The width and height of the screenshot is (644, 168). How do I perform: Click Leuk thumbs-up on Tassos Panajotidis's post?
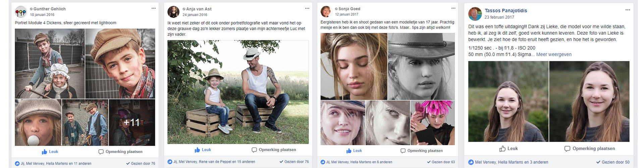(508, 149)
